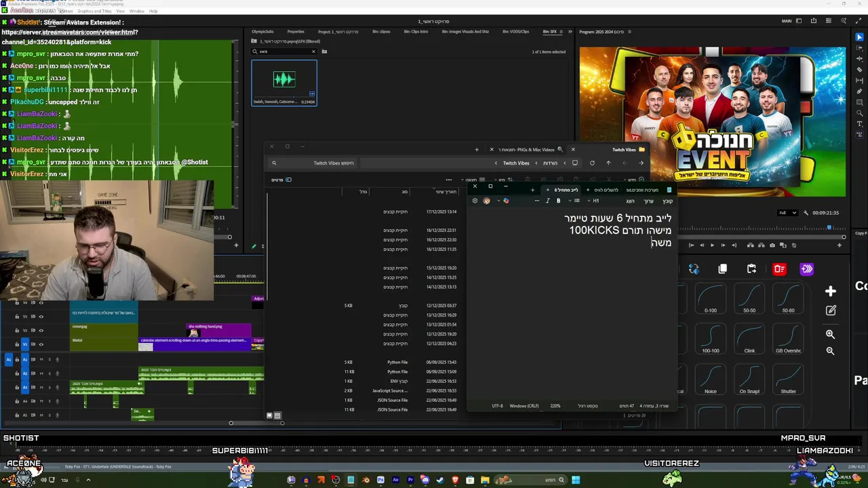Select the Razor tool

(x=860, y=70)
